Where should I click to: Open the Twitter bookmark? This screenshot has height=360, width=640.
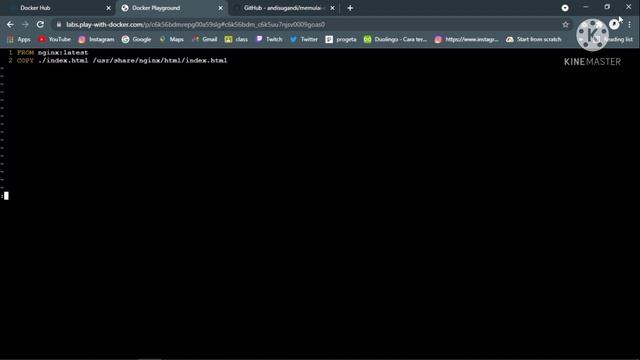[304, 39]
